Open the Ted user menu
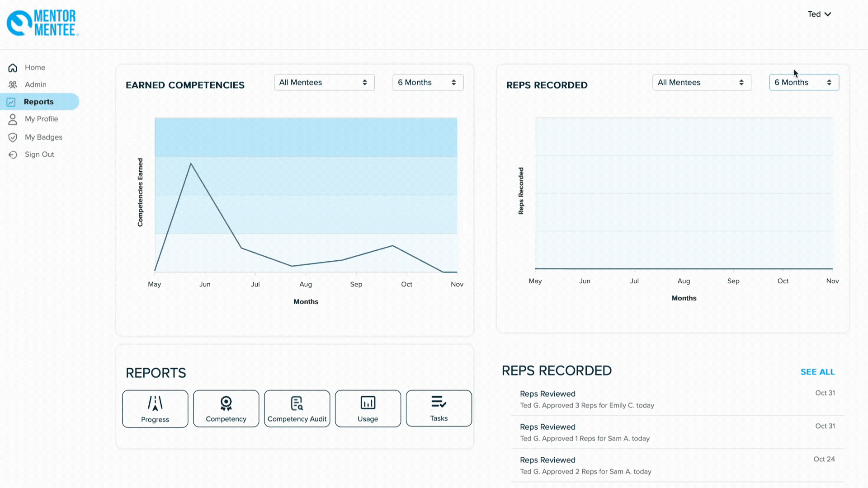This screenshot has width=868, height=488. click(819, 14)
